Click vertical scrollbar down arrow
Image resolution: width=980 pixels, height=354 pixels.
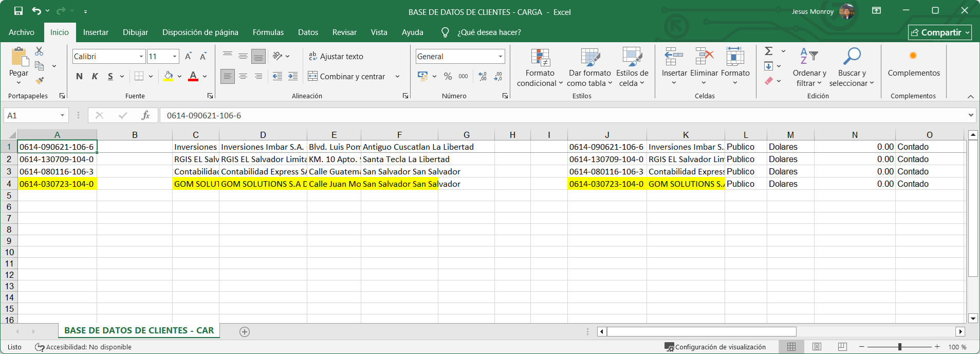[972, 318]
